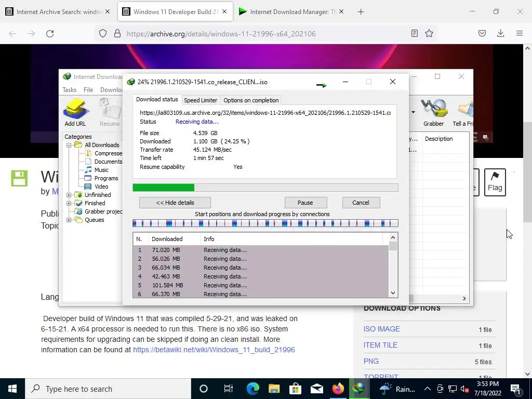Click the site padlock icon
The image size is (532, 399).
point(117,34)
